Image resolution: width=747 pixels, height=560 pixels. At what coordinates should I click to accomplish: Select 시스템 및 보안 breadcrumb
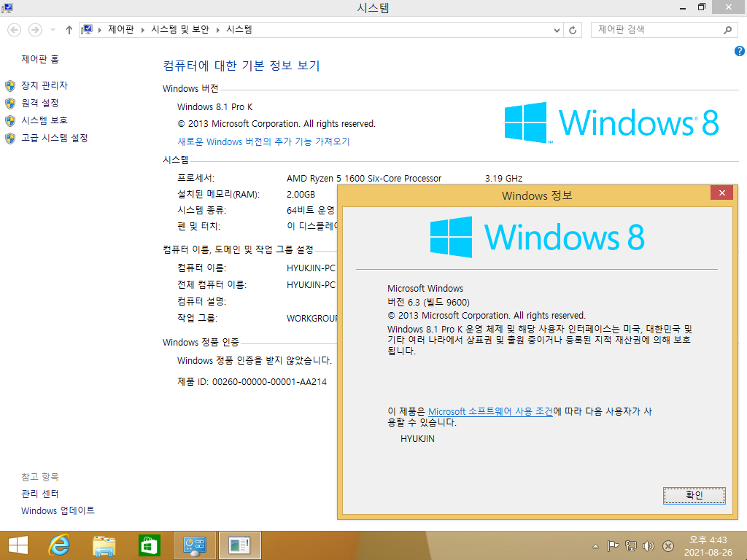click(180, 29)
